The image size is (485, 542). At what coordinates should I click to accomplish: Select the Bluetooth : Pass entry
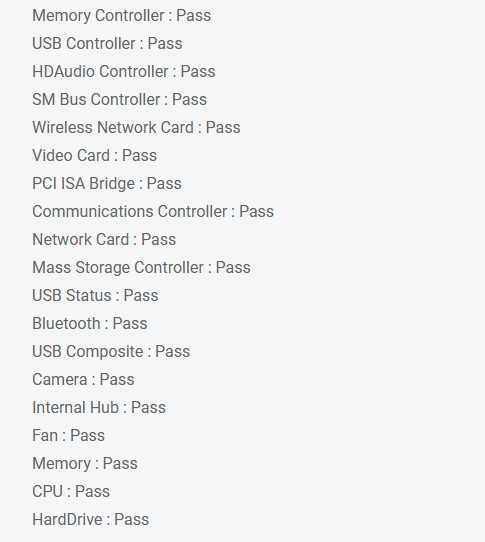[x=90, y=324]
